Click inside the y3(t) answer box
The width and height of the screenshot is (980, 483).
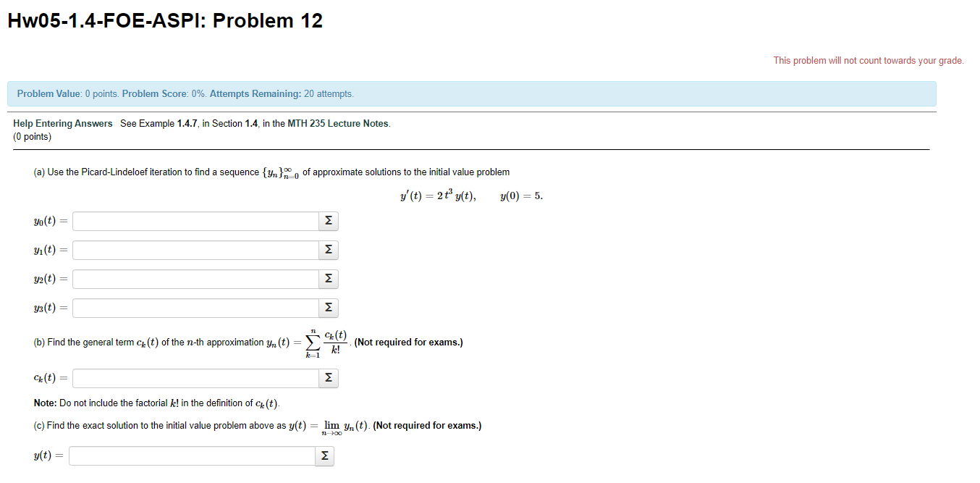click(195, 308)
